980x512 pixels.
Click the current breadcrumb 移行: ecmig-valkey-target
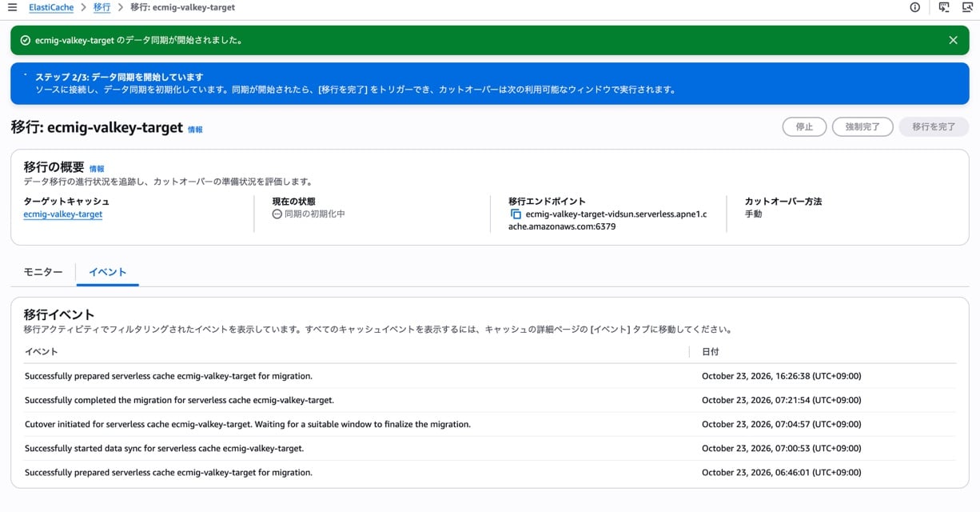pos(182,7)
